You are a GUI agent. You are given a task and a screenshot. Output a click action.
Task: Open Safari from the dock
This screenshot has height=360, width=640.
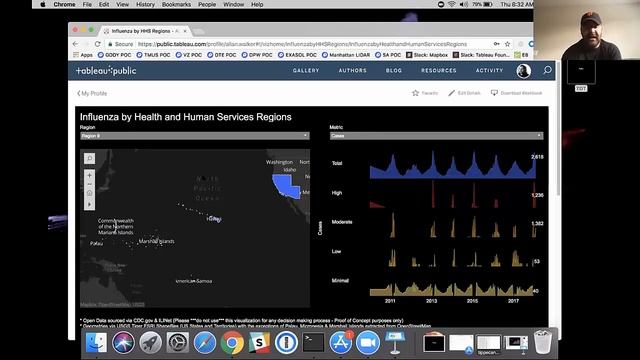pos(204,342)
